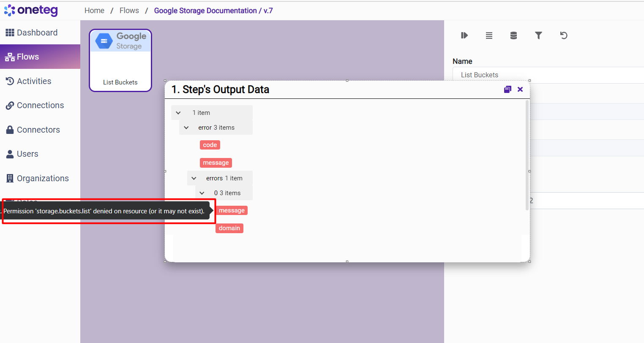The height and width of the screenshot is (343, 644).
Task: Click the oneteg logo
Action: click(31, 10)
